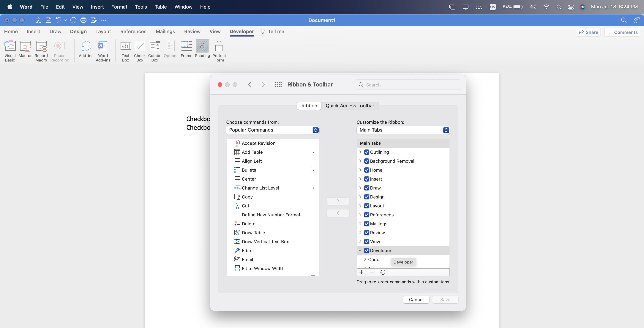The image size is (644, 328).
Task: Open the Comments button
Action: 623,32
